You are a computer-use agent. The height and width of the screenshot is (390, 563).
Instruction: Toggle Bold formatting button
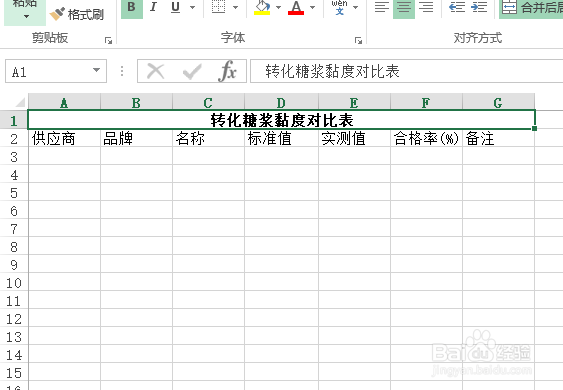click(x=132, y=8)
